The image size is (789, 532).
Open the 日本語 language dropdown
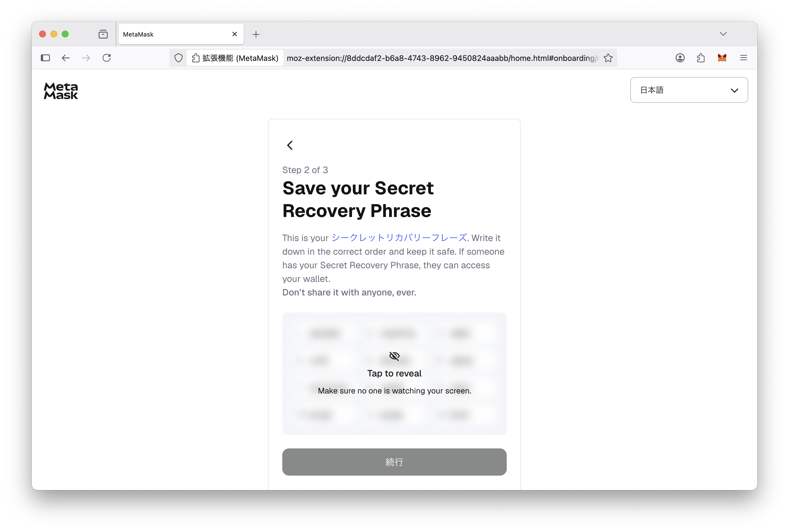pos(689,90)
